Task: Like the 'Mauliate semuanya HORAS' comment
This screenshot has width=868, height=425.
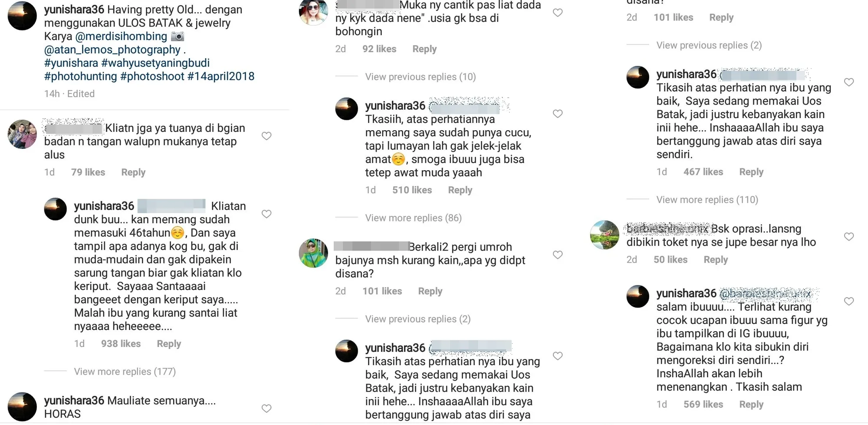Action: (x=266, y=409)
